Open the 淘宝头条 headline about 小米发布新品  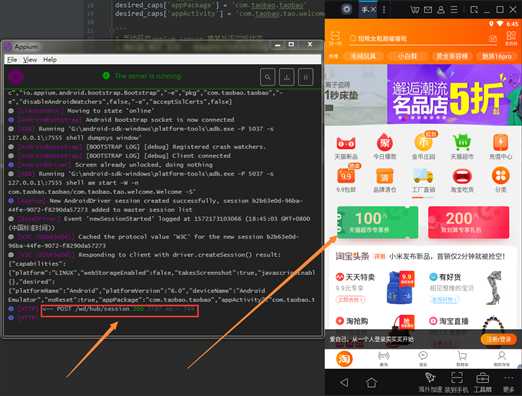(447, 256)
